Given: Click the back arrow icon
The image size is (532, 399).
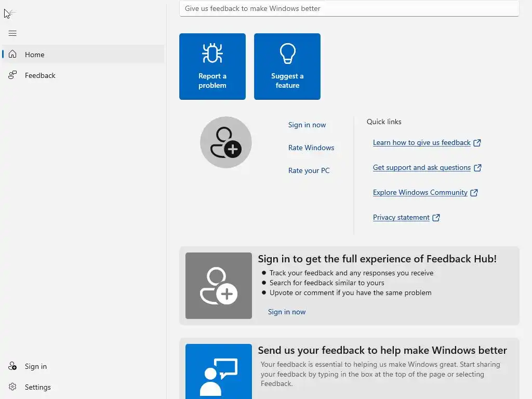Looking at the screenshot, I should point(12,13).
